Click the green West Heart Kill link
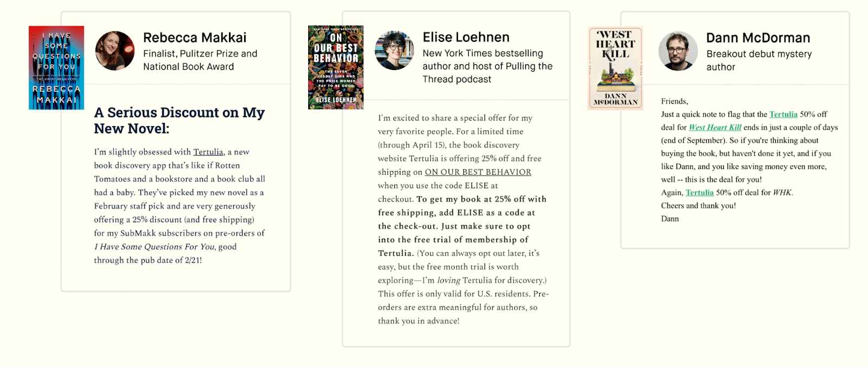 (x=715, y=128)
